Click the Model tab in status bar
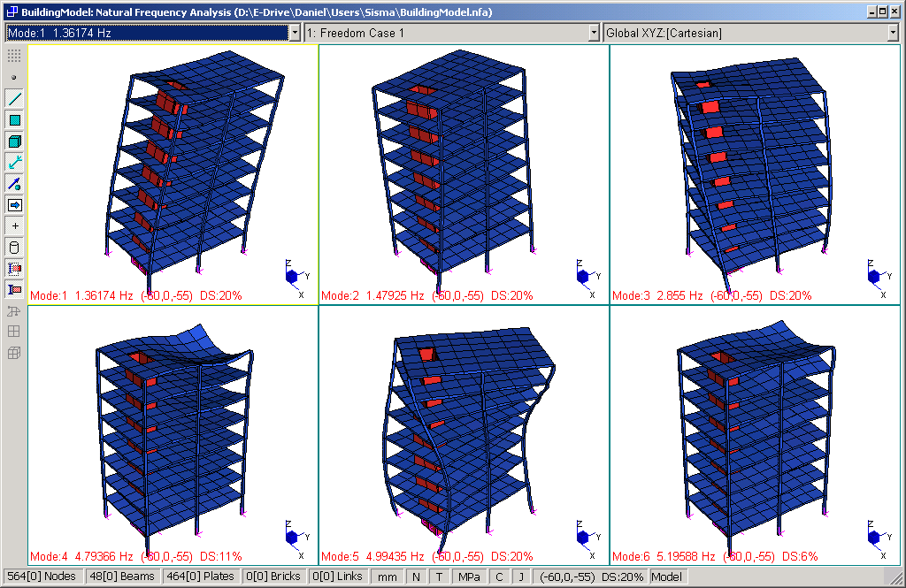The height and width of the screenshot is (588, 906). point(666,577)
